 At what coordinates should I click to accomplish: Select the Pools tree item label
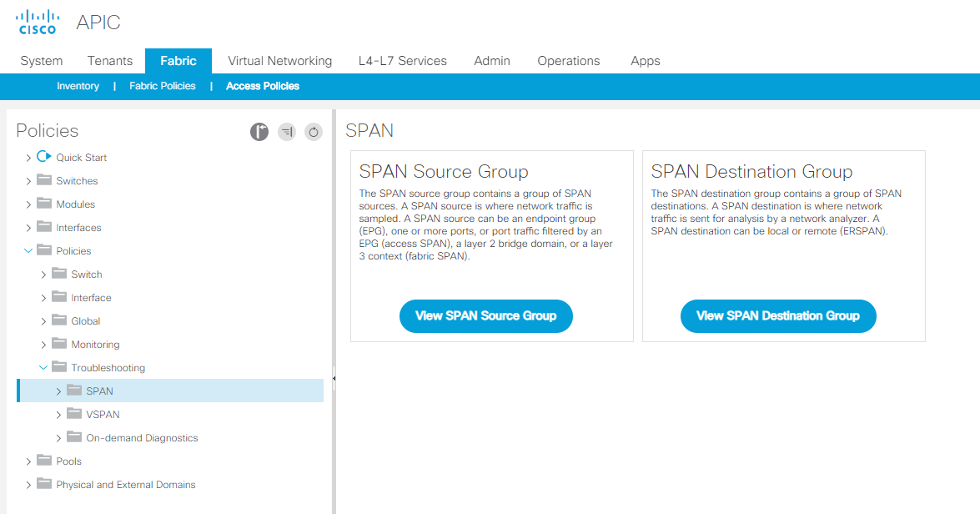(68, 461)
